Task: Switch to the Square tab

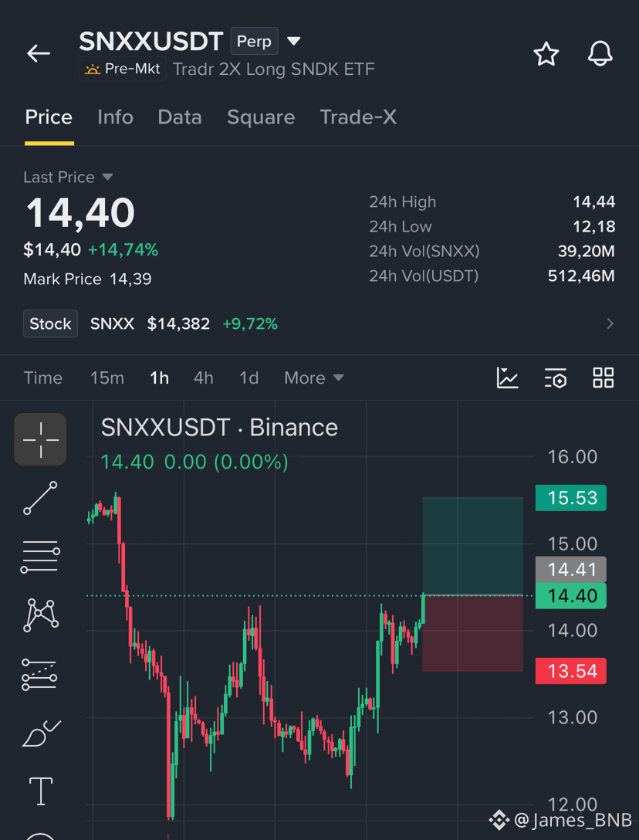Action: click(261, 117)
